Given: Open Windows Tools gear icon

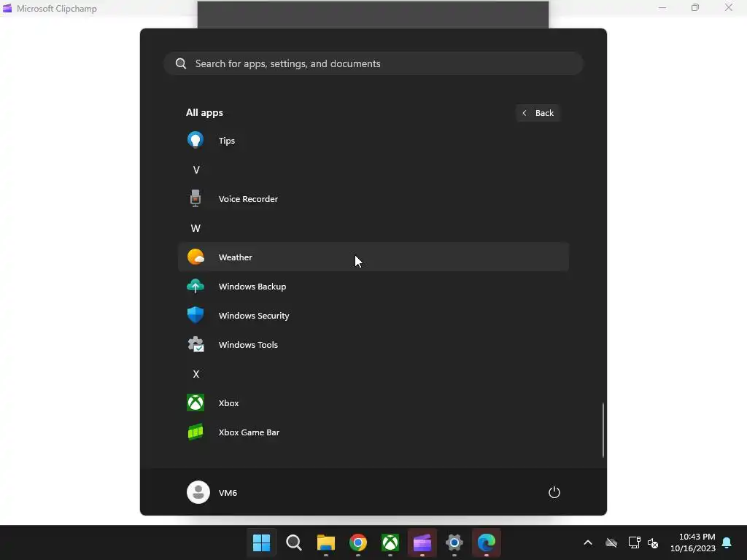Looking at the screenshot, I should [x=196, y=344].
